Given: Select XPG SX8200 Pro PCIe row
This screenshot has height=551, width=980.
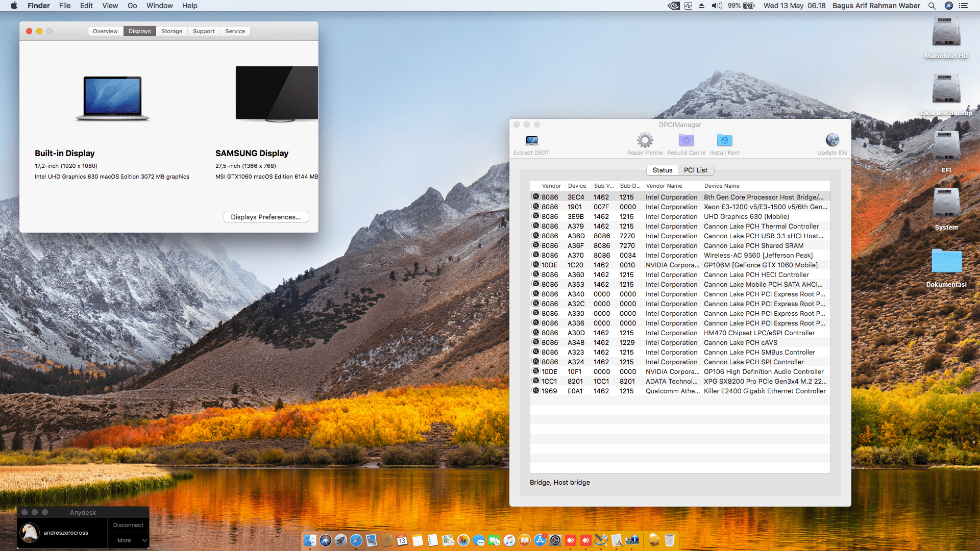Looking at the screenshot, I should [x=680, y=381].
